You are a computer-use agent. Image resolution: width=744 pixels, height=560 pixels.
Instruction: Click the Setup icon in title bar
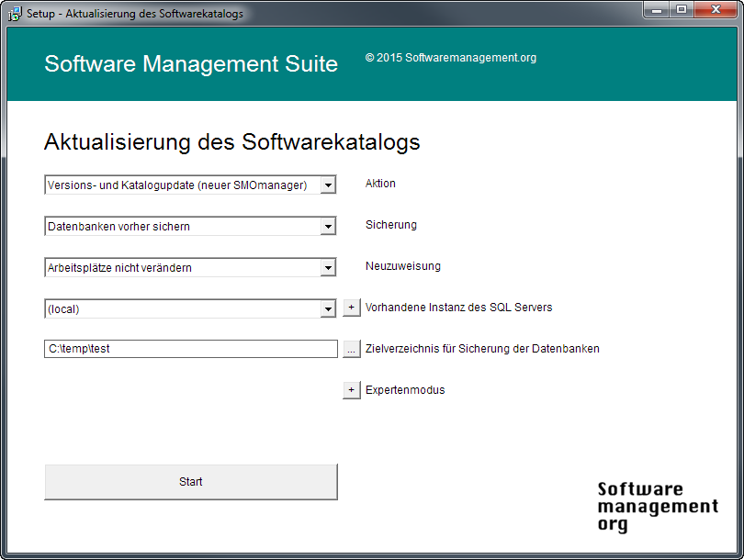tap(15, 14)
